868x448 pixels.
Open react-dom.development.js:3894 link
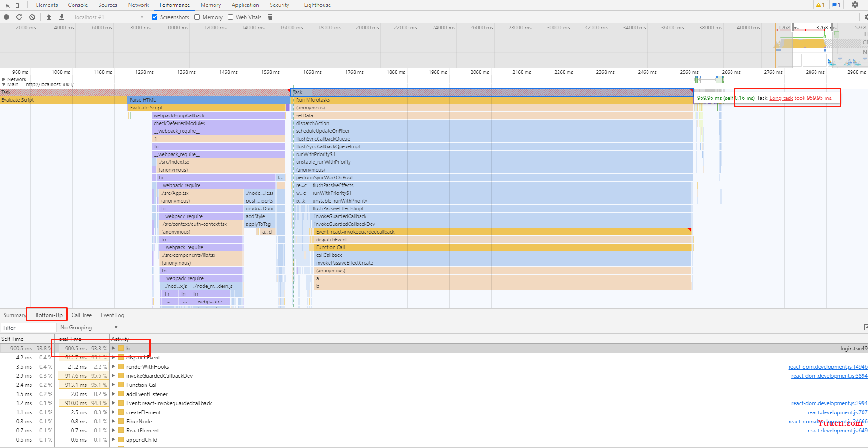[x=829, y=376]
